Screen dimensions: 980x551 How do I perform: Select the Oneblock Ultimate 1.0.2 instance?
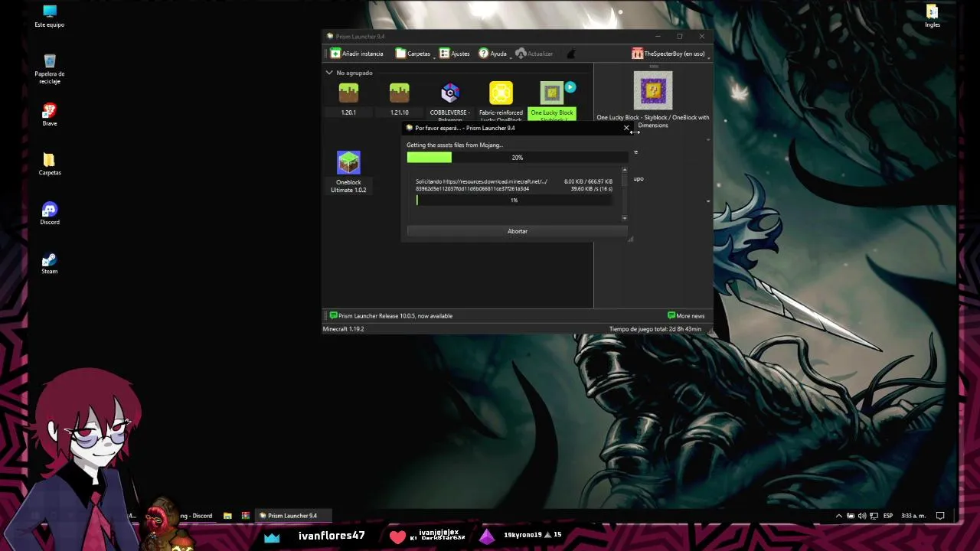pos(348,171)
